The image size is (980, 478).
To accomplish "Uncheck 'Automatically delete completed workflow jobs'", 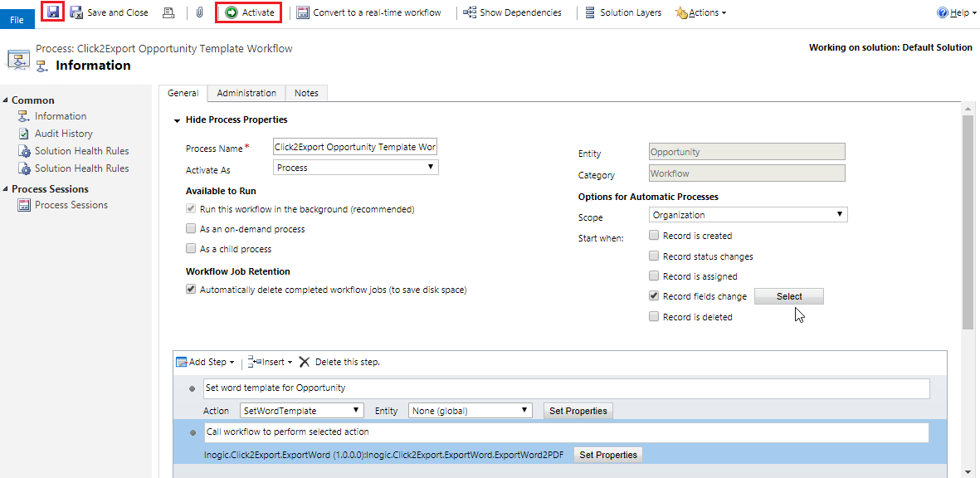I will [x=191, y=290].
